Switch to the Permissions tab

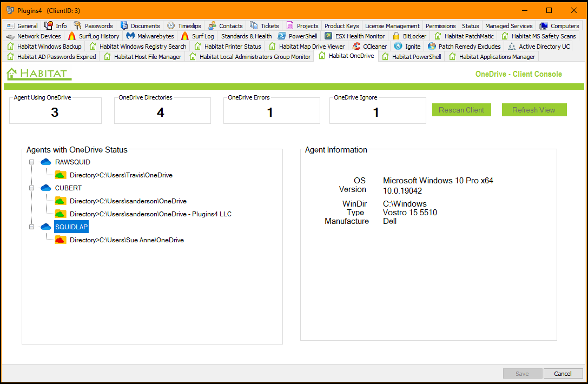(441, 26)
